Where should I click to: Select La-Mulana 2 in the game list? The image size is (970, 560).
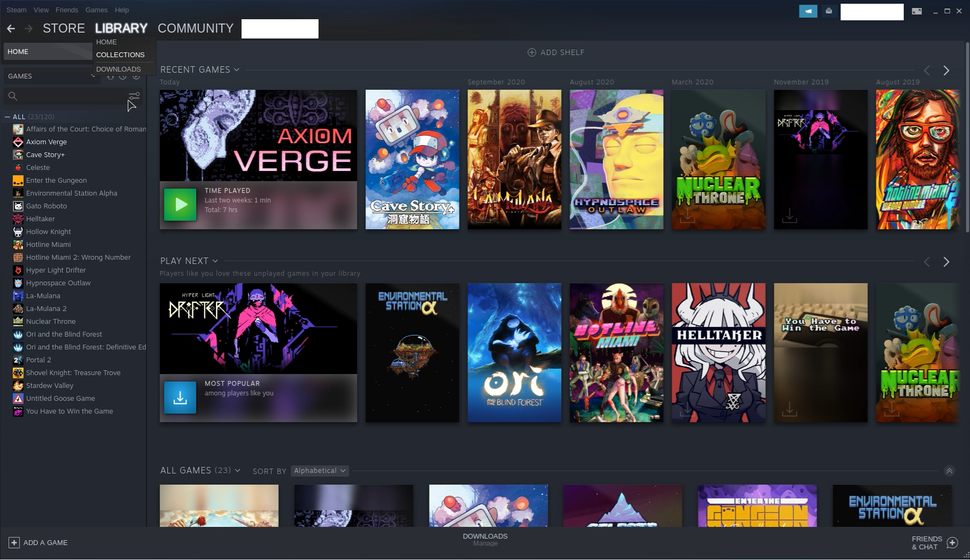tap(46, 308)
